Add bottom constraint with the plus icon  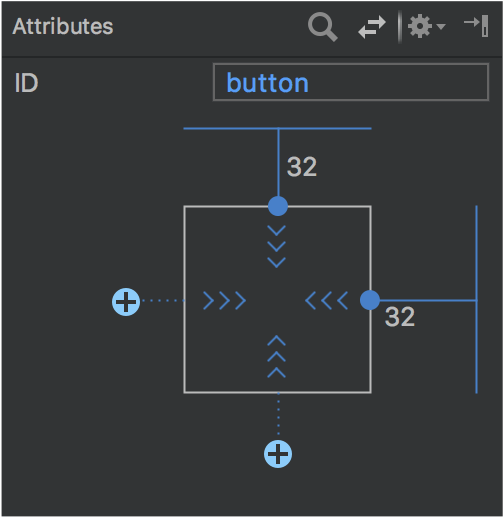tap(278, 454)
